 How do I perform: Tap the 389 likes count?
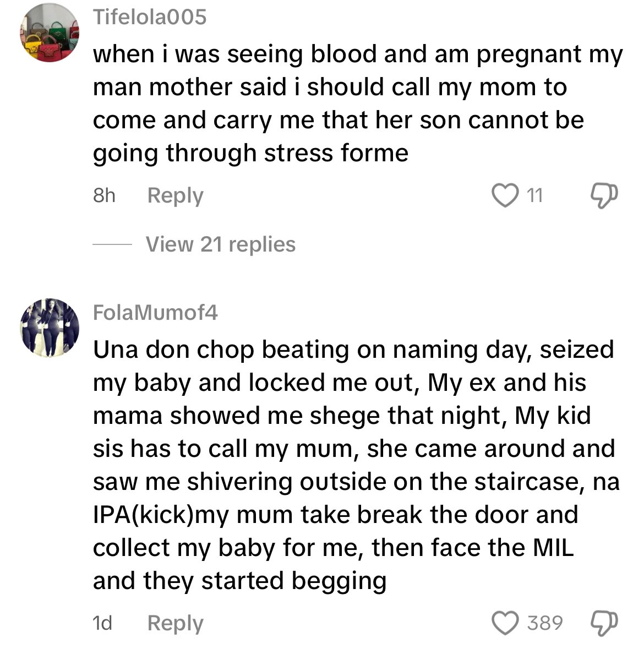[545, 623]
